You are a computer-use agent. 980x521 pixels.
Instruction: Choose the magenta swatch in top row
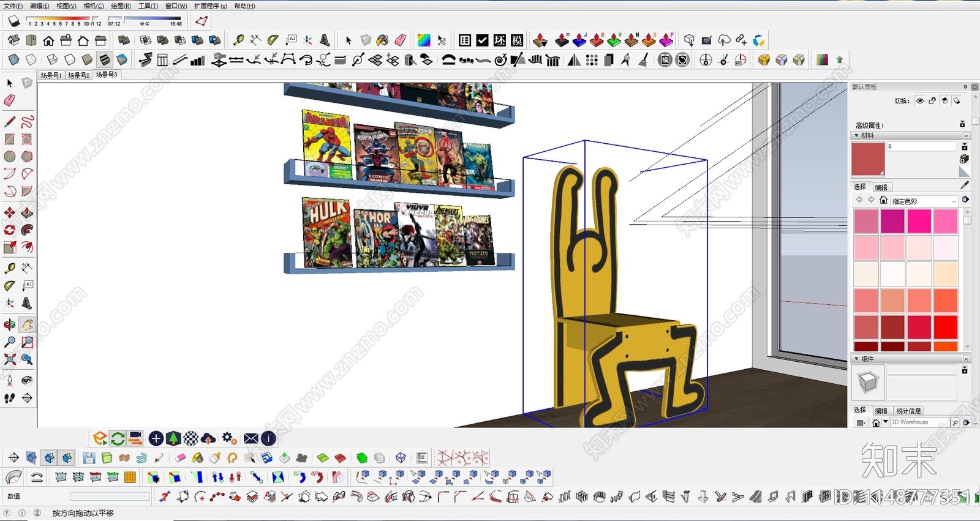[893, 221]
